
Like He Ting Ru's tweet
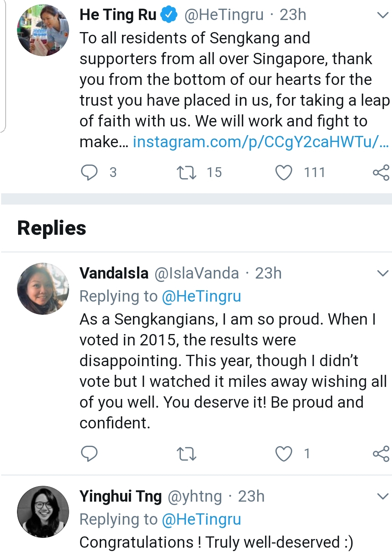[x=284, y=172]
